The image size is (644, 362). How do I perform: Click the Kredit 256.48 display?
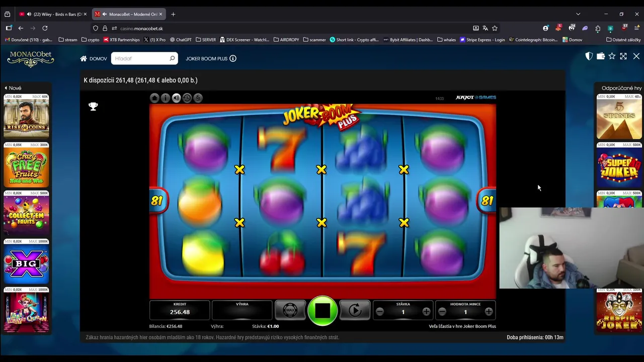click(x=180, y=310)
